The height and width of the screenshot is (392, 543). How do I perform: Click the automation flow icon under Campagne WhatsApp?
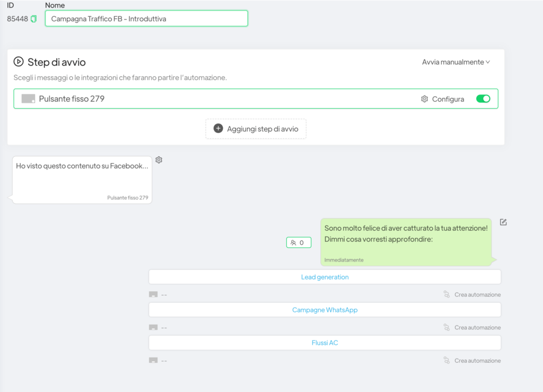pos(446,327)
